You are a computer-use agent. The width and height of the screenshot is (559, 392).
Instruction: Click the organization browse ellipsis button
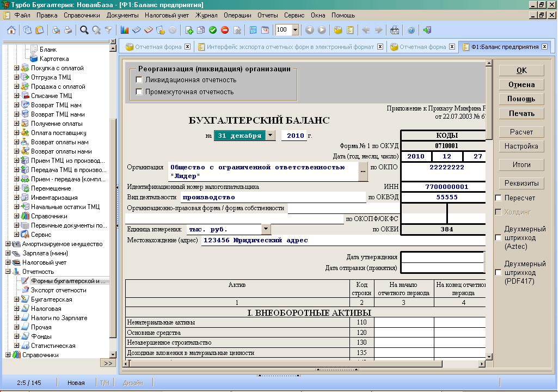point(363,171)
